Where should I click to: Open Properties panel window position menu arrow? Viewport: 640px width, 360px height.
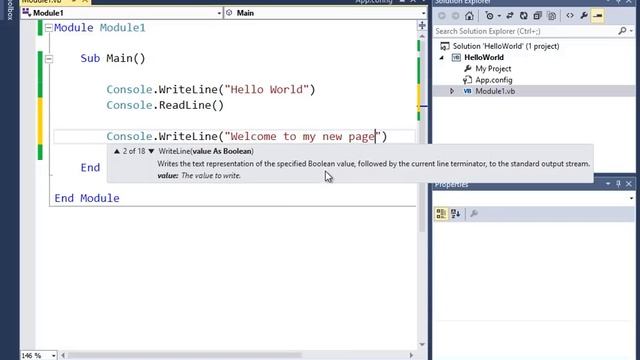point(608,184)
